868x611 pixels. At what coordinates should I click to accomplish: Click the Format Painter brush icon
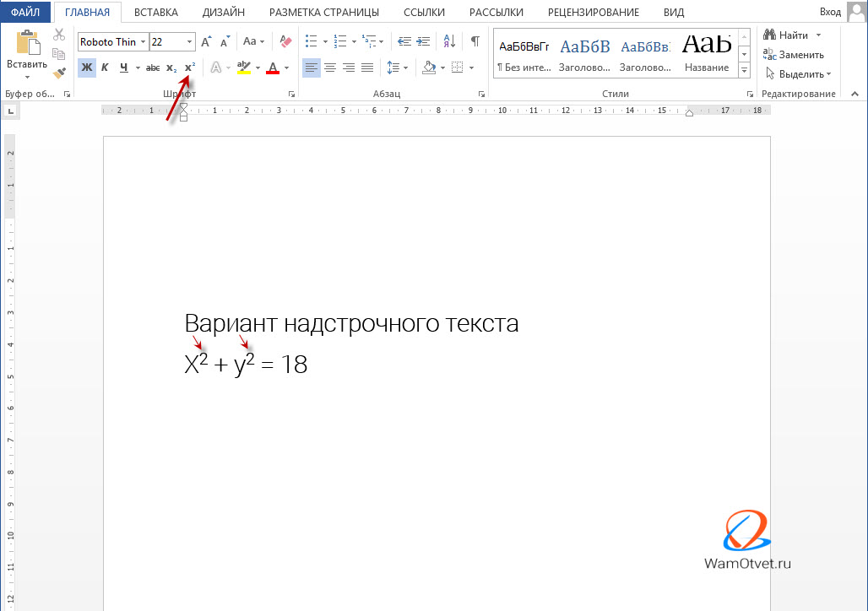point(58,73)
